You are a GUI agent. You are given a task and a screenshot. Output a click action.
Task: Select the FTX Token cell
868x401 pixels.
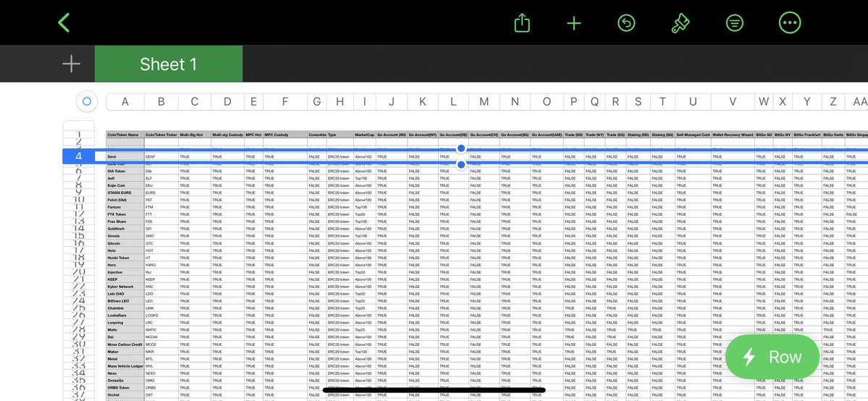pyautogui.click(x=125, y=214)
